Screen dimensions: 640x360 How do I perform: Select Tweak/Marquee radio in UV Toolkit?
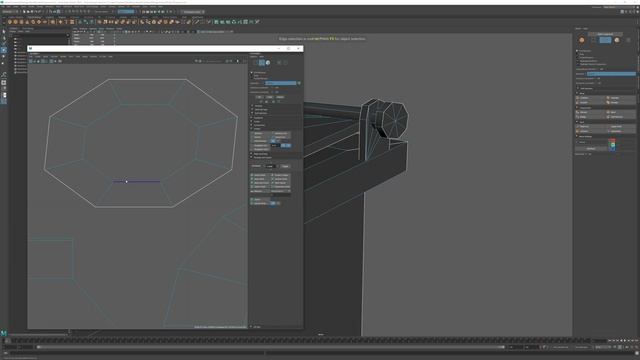251,78
